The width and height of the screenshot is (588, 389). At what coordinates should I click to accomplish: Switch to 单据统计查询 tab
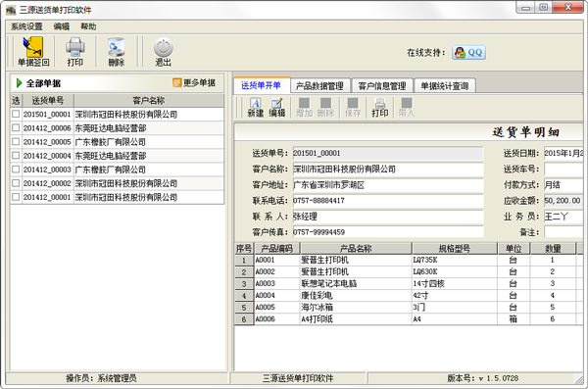pos(445,86)
